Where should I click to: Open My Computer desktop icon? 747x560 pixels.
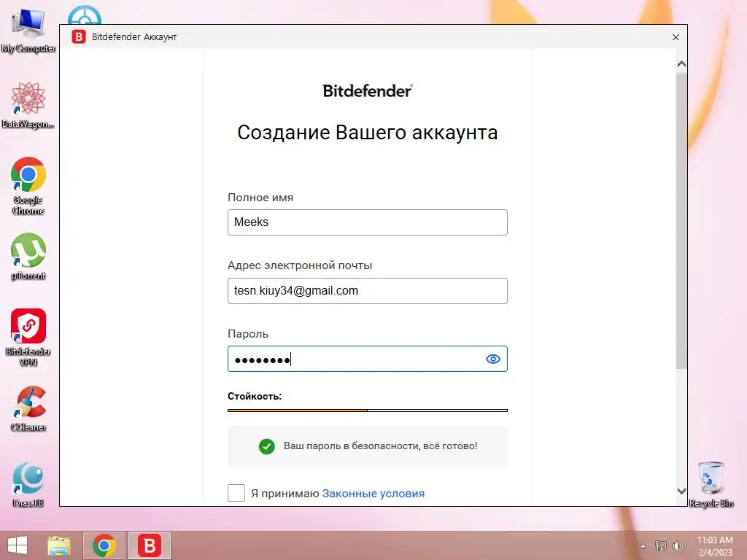click(x=28, y=30)
